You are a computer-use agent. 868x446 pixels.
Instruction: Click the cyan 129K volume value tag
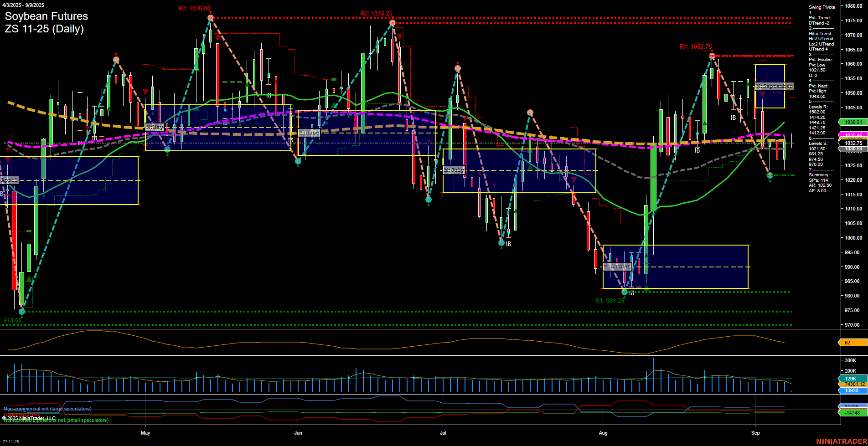[851, 378]
